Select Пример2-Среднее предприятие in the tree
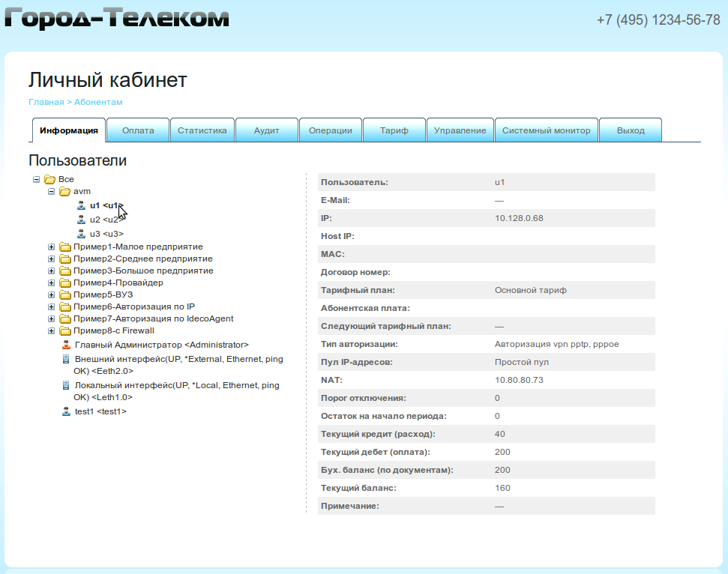Image resolution: width=728 pixels, height=574 pixels. pyautogui.click(x=143, y=259)
